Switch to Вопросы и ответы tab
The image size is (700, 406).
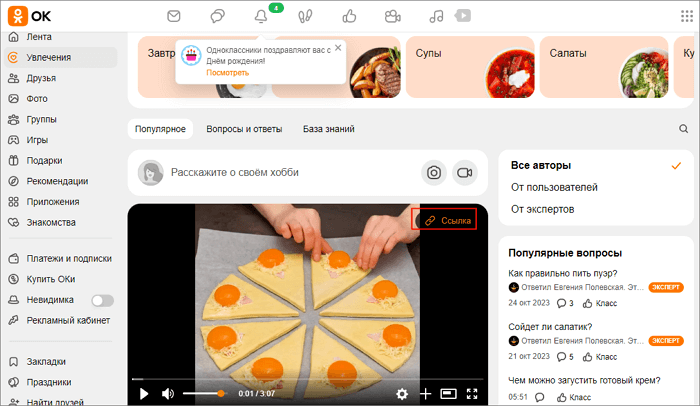pyautogui.click(x=244, y=129)
